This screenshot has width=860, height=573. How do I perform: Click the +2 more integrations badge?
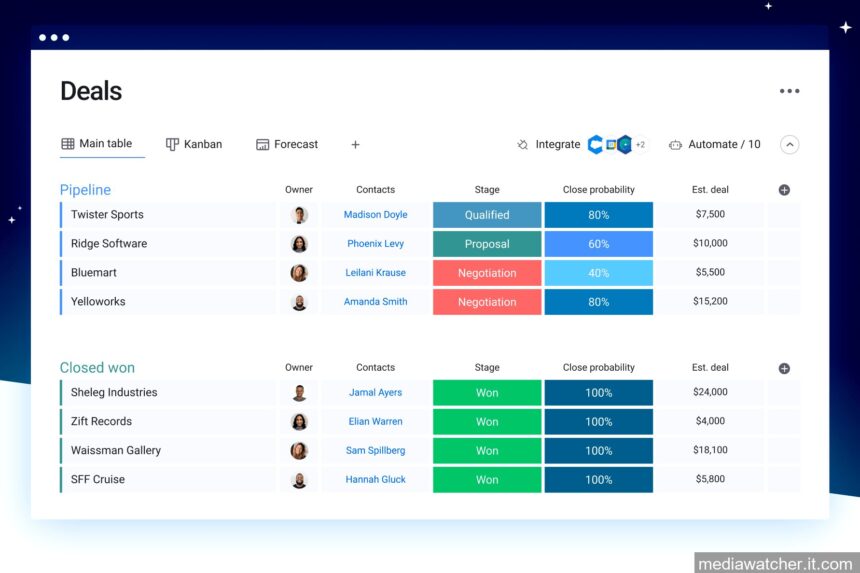640,145
